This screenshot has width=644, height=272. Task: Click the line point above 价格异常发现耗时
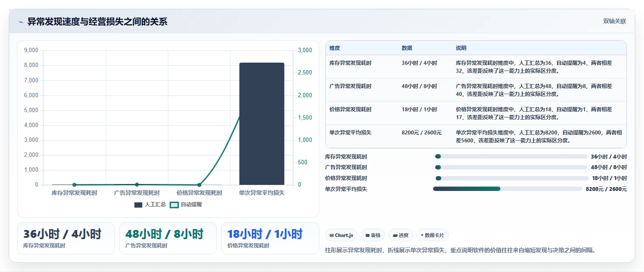click(x=199, y=185)
